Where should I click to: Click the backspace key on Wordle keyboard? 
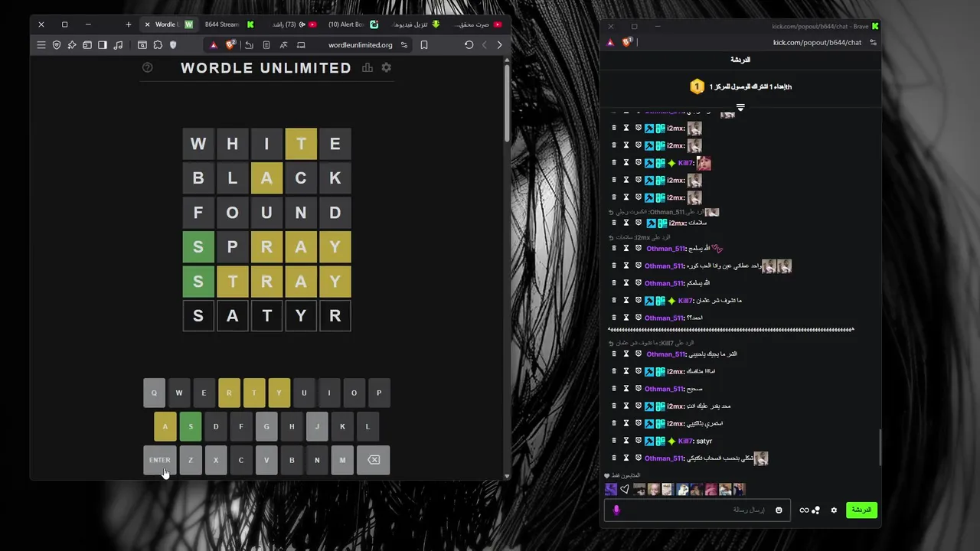[374, 460]
